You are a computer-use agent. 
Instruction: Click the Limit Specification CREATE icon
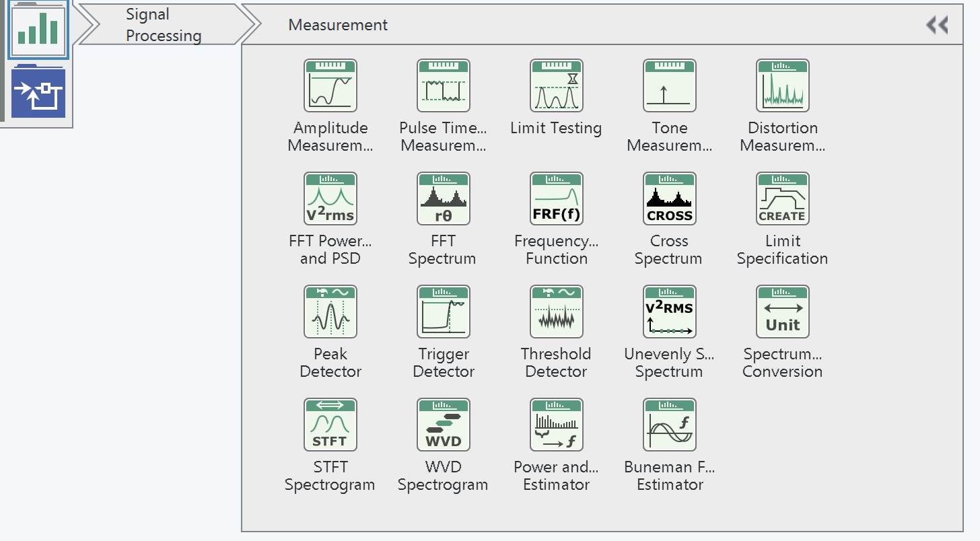click(x=782, y=199)
